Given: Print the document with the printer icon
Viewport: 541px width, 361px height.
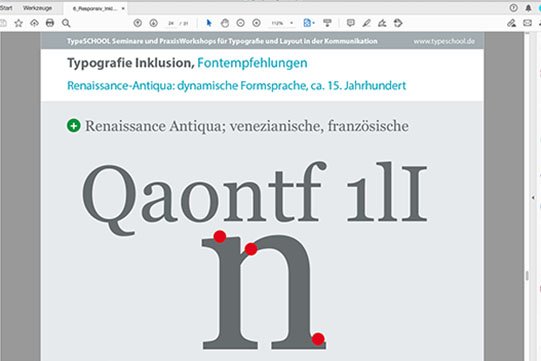Looking at the screenshot, I should [50, 23].
